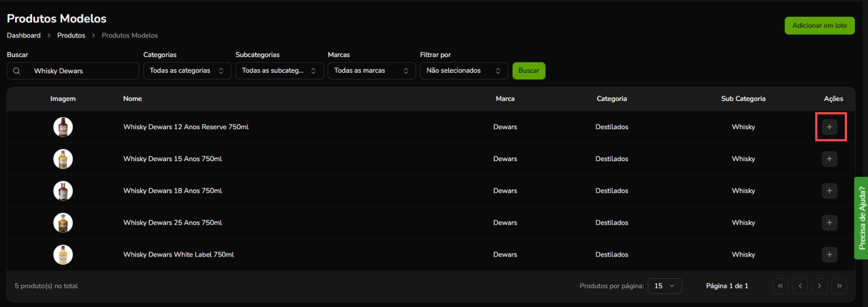
Task: Click the 5 produto(s) no total text
Action: click(x=46, y=286)
